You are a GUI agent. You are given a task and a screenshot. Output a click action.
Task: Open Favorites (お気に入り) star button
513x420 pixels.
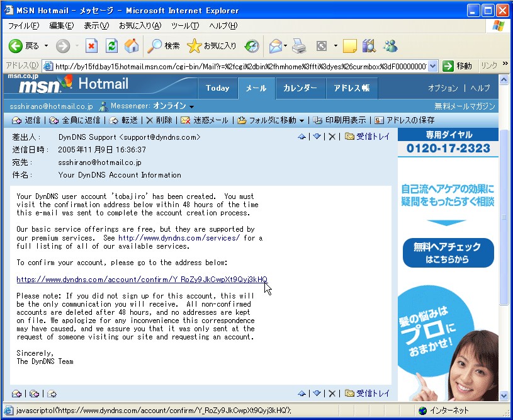(x=211, y=46)
